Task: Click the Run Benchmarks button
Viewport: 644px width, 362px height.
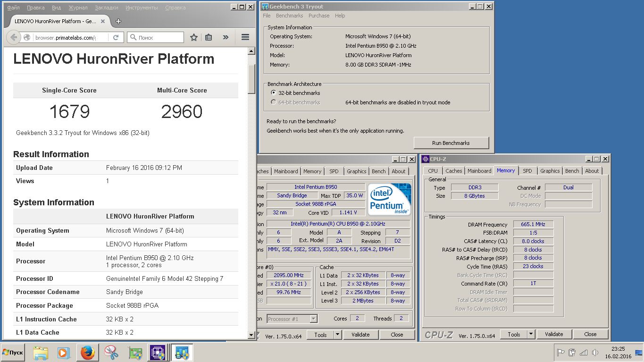Action: point(451,143)
